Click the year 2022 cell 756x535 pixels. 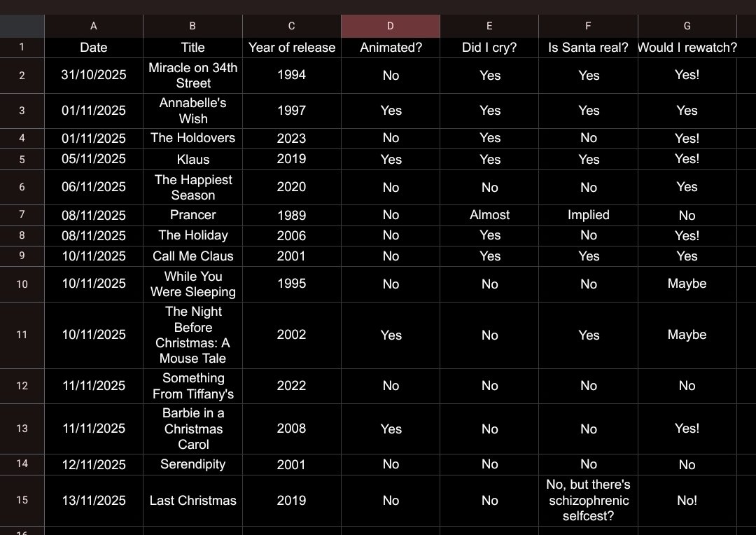click(292, 386)
